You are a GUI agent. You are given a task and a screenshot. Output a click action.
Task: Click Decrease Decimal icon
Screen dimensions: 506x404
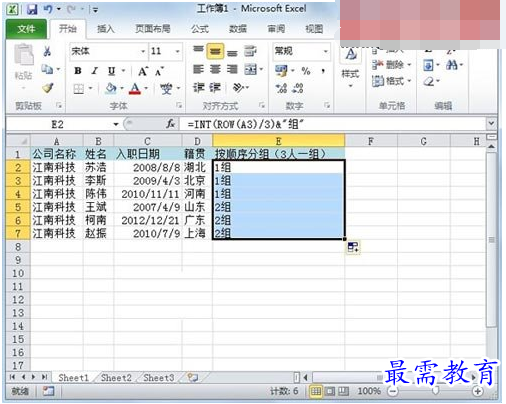pyautogui.click(x=298, y=88)
